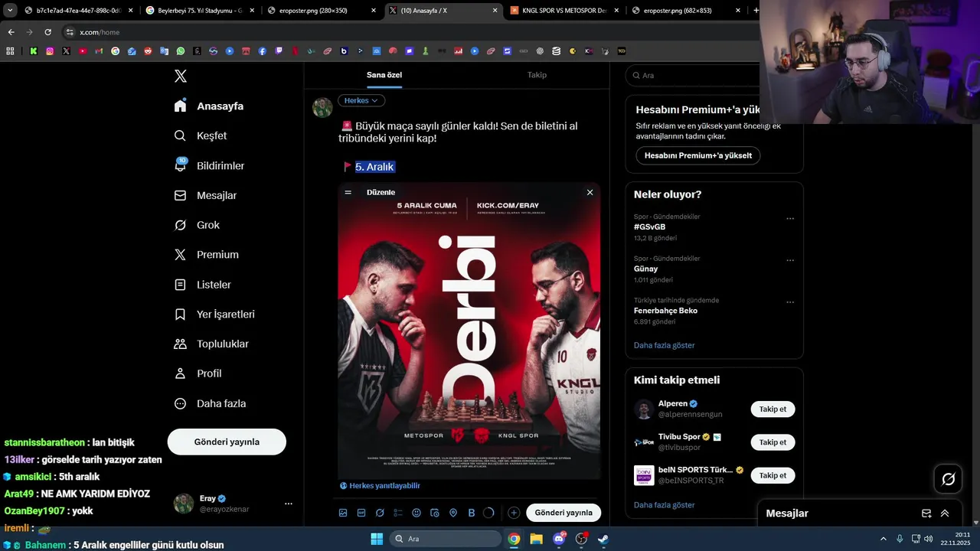This screenshot has height=551, width=980.
Task: Open account options for Eray
Action: tap(288, 504)
